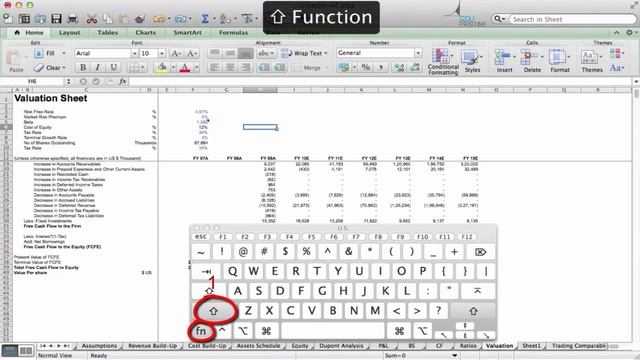Open the ribbon settings gear
The height and width of the screenshot is (360, 640).
click(631, 32)
